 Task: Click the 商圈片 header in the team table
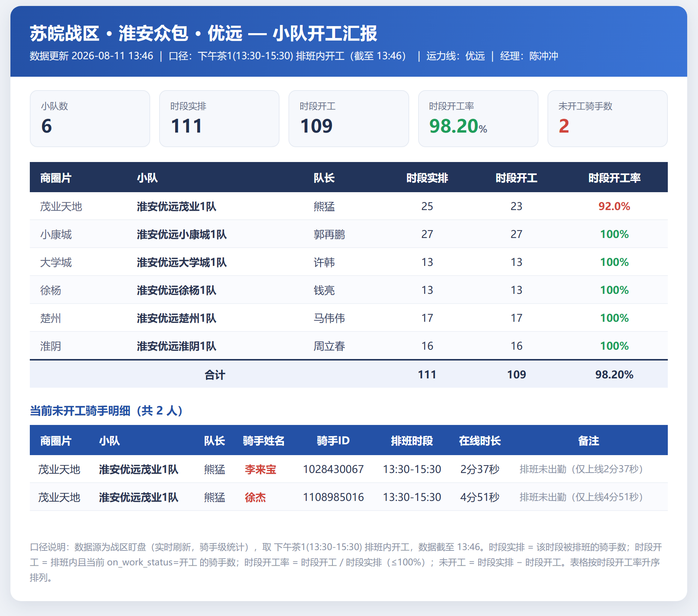56,178
